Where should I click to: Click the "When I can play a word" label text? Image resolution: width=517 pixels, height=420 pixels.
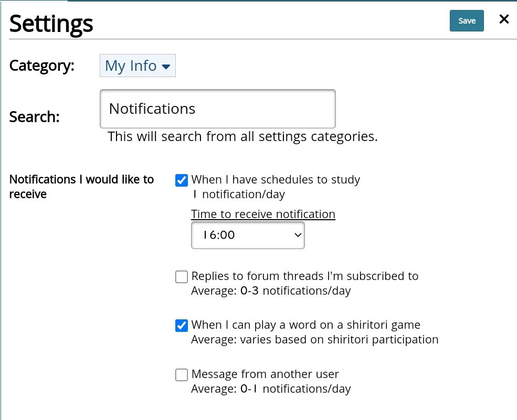[305, 325]
